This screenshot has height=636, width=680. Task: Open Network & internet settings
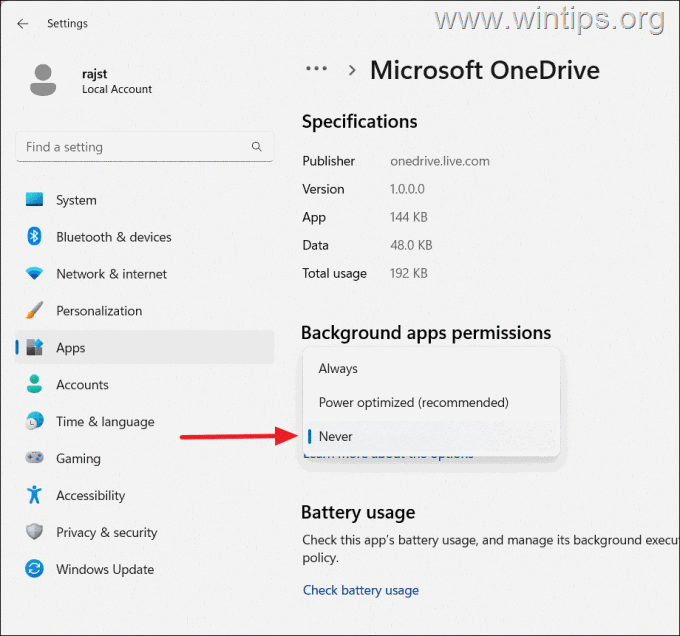pyautogui.click(x=145, y=274)
